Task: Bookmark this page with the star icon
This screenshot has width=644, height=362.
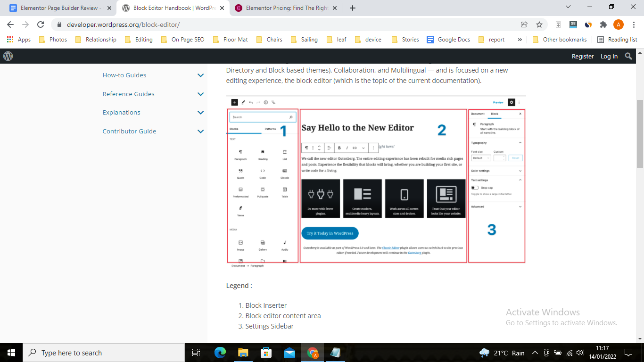Action: coord(539,25)
